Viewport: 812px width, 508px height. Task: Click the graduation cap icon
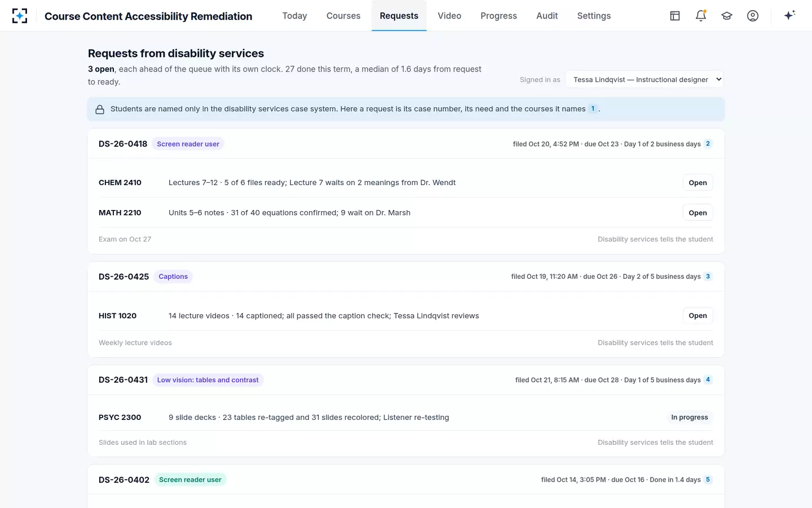click(727, 16)
